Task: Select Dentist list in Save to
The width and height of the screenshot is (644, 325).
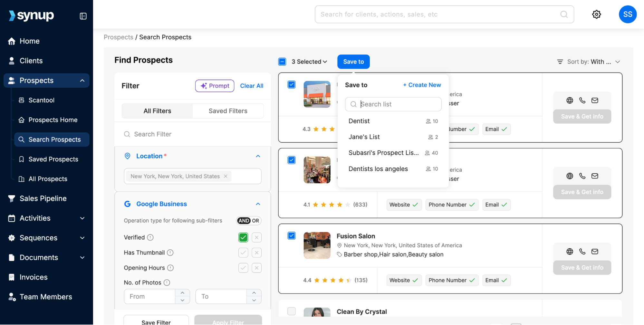Action: (x=393, y=121)
